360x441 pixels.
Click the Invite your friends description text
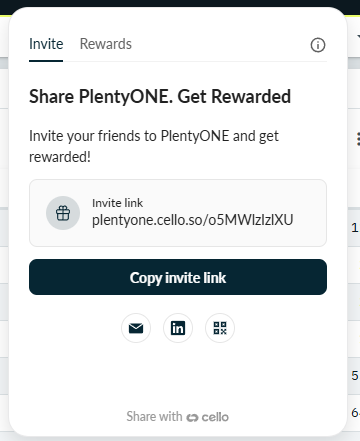[154, 146]
